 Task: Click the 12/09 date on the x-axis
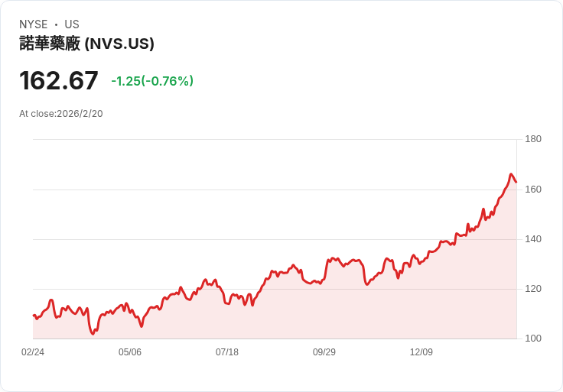421,352
